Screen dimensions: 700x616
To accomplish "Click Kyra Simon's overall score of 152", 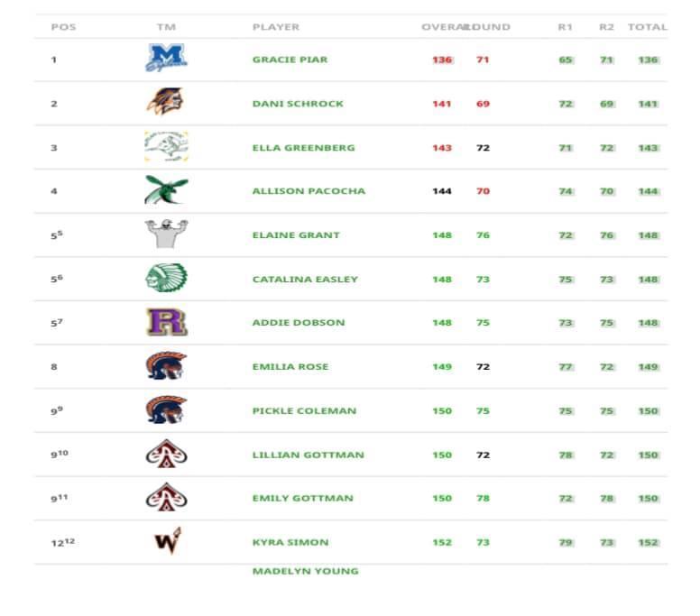I will point(442,542).
